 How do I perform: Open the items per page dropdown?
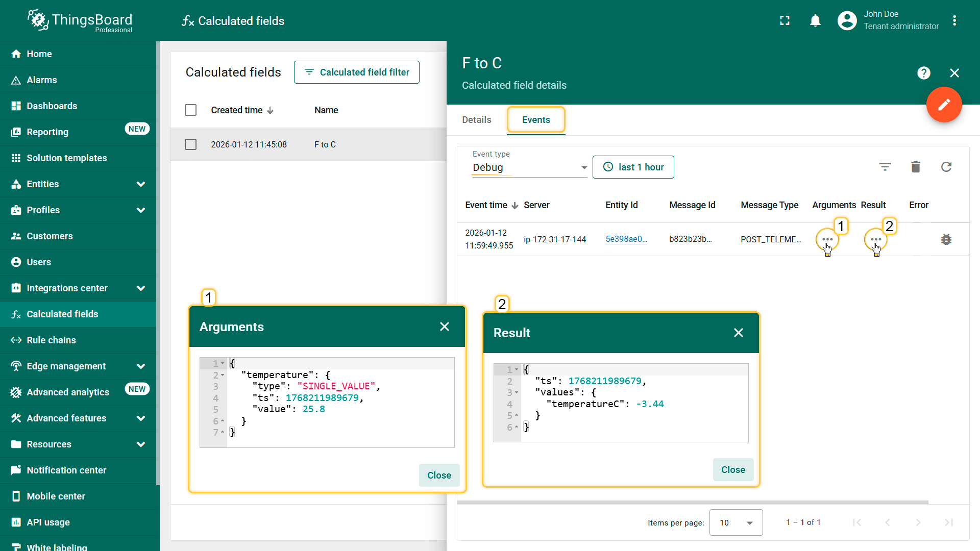736,522
